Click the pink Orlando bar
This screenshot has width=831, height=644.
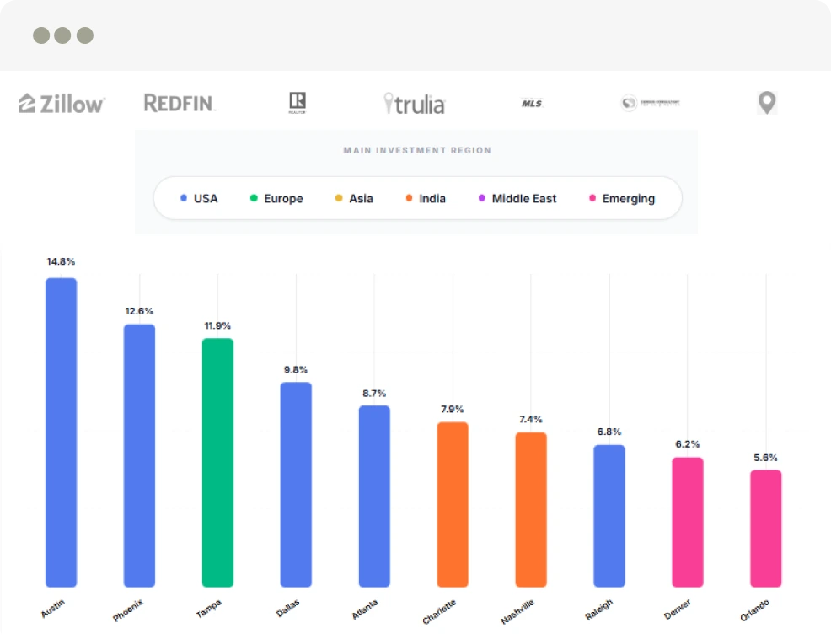click(766, 528)
